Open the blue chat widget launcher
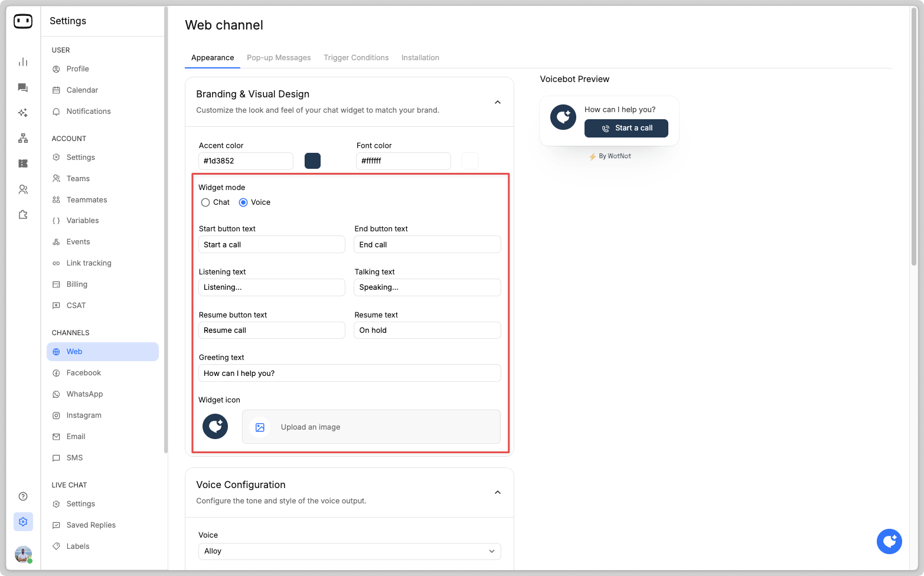The image size is (924, 576). (889, 541)
